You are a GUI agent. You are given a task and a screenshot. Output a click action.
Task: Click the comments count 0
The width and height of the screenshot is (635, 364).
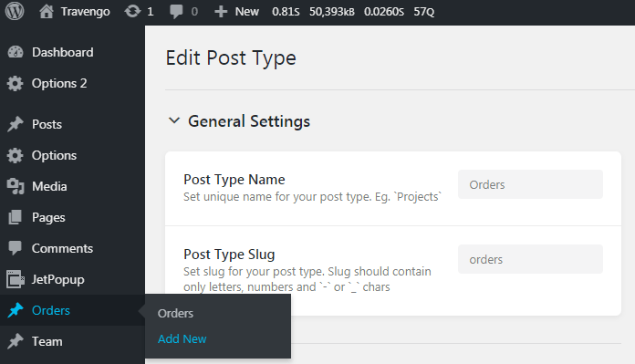[194, 12]
